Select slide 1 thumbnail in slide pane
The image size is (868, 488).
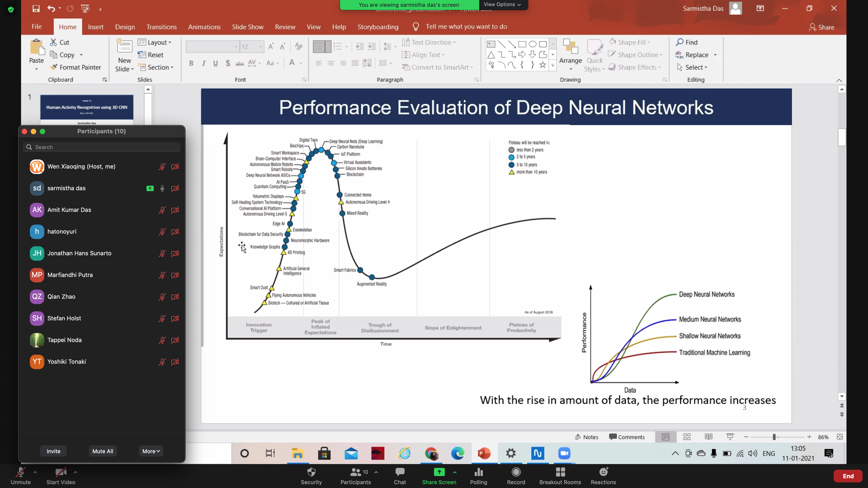point(87,109)
